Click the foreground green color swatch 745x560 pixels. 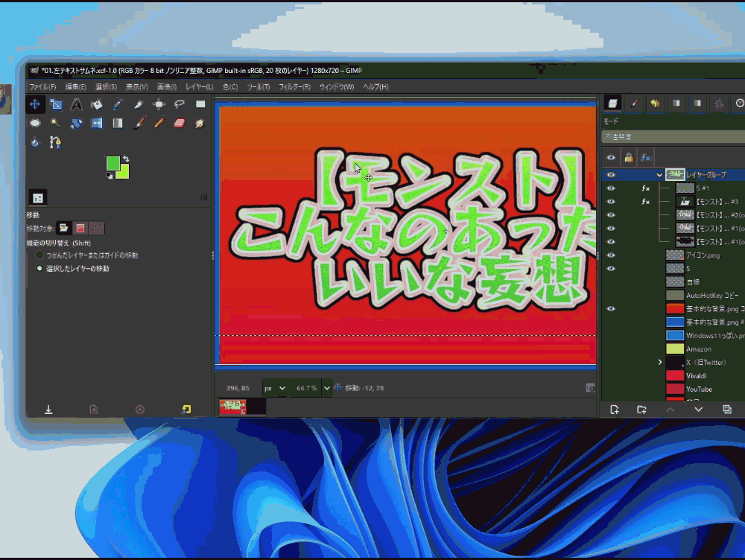[x=112, y=162]
